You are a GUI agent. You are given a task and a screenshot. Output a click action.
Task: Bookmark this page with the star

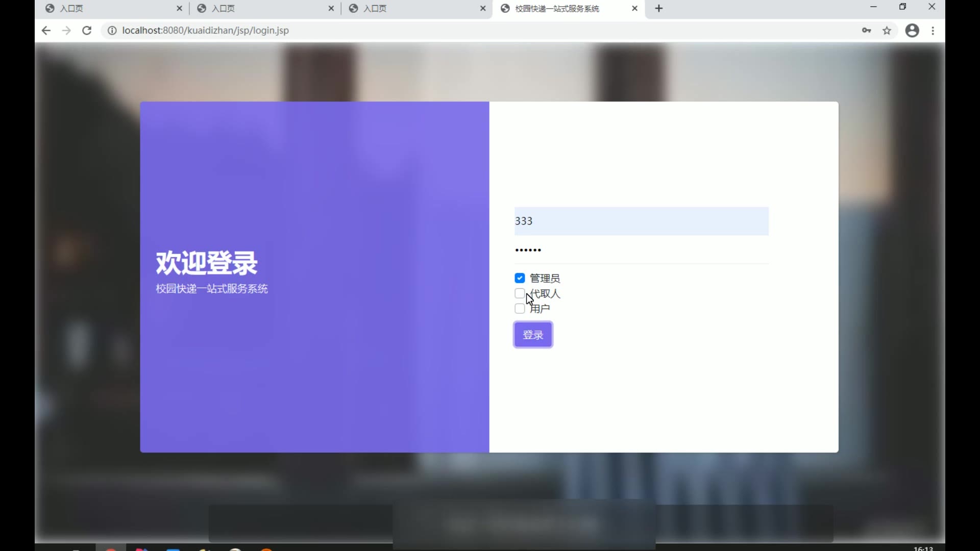click(887, 31)
